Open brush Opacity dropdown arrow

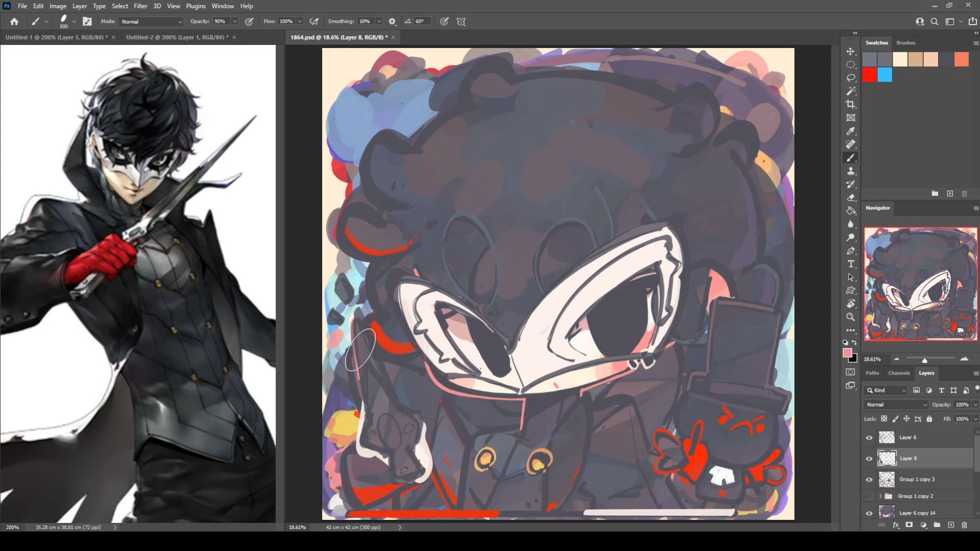click(x=235, y=21)
